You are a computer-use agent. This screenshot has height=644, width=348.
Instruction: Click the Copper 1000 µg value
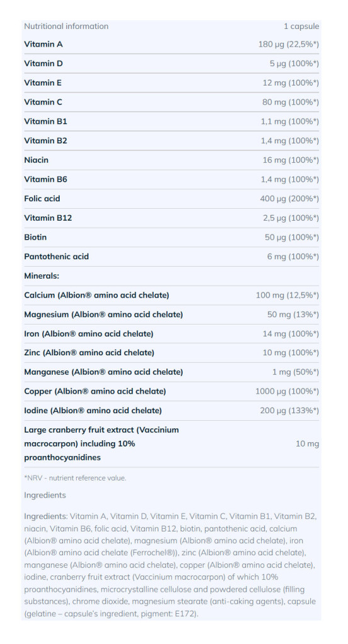tap(287, 391)
